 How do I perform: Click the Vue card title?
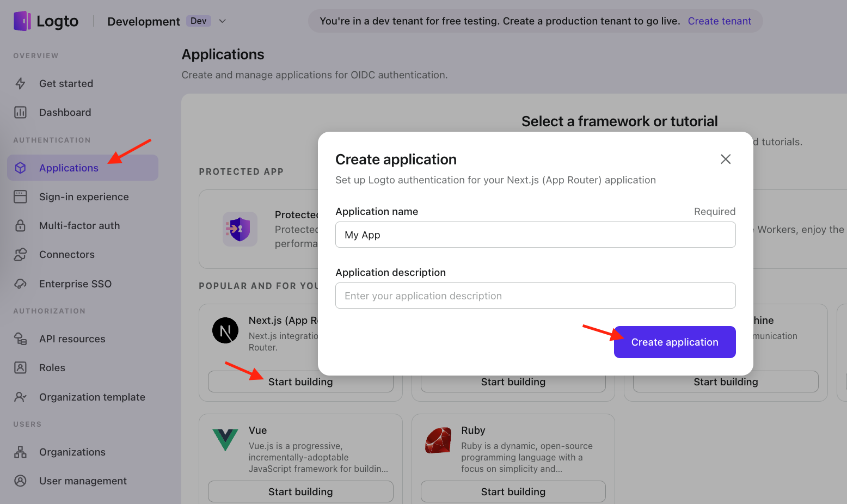pos(257,430)
